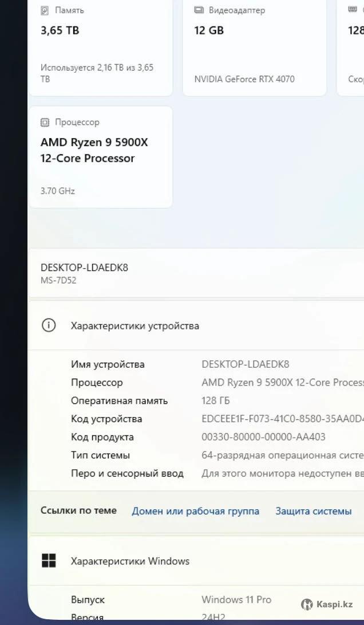Click the Kaspi.kz logo icon
Screen dimensions: 364x625
(307, 604)
